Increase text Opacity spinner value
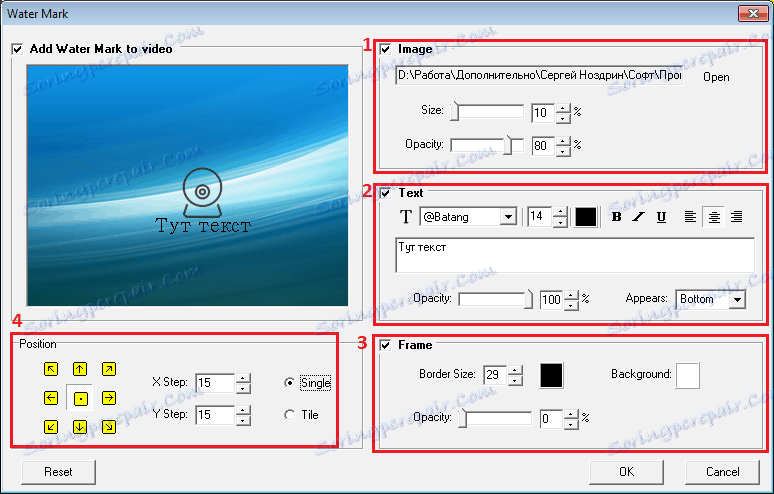 [x=571, y=295]
